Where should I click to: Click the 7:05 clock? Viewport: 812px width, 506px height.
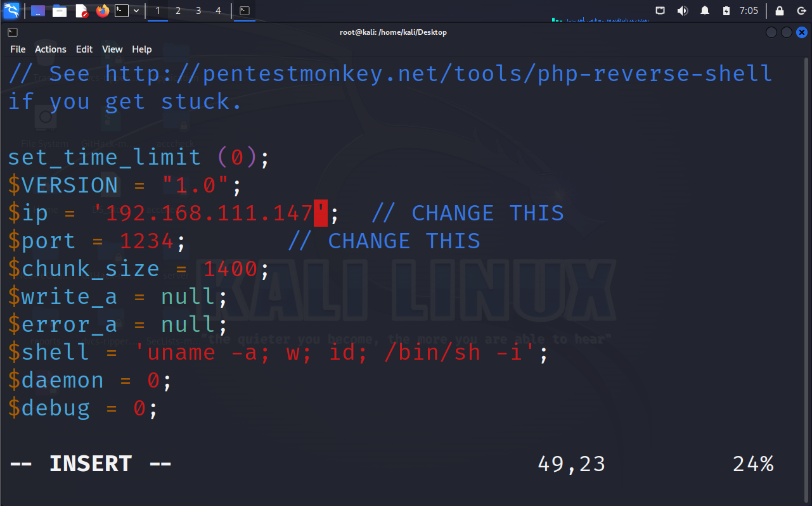point(749,11)
